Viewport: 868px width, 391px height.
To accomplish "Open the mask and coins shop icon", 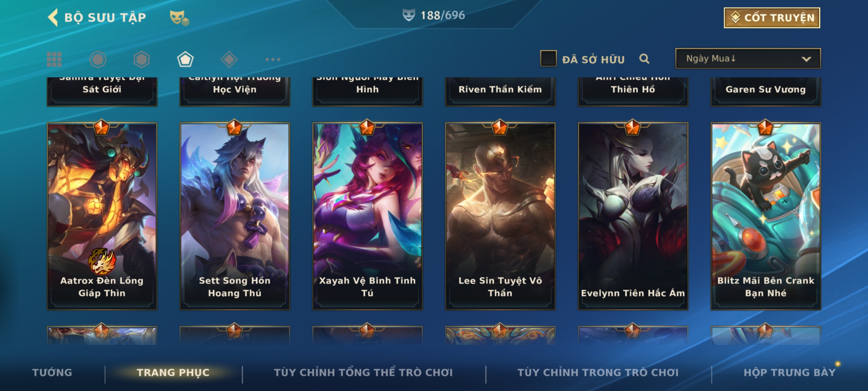I will pyautogui.click(x=179, y=18).
